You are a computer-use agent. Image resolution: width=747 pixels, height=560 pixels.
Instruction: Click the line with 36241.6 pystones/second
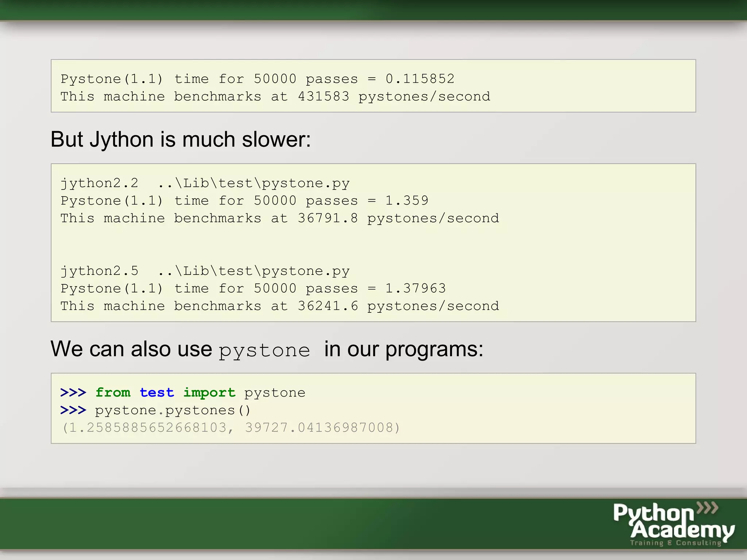tap(280, 306)
